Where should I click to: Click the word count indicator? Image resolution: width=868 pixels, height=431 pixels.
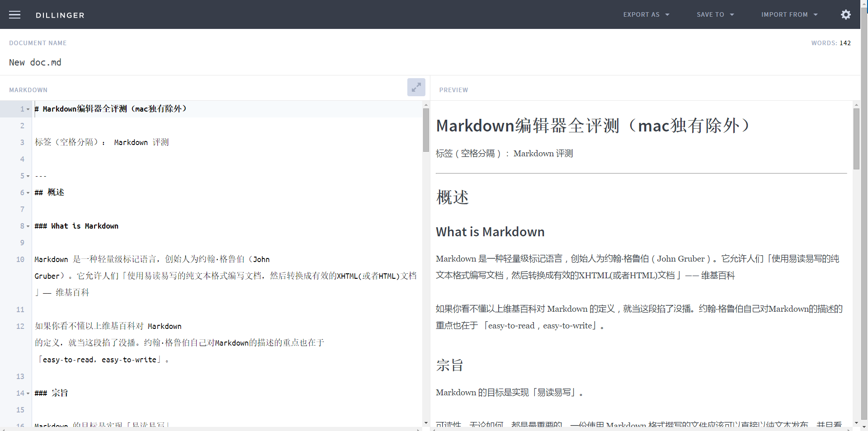[831, 43]
